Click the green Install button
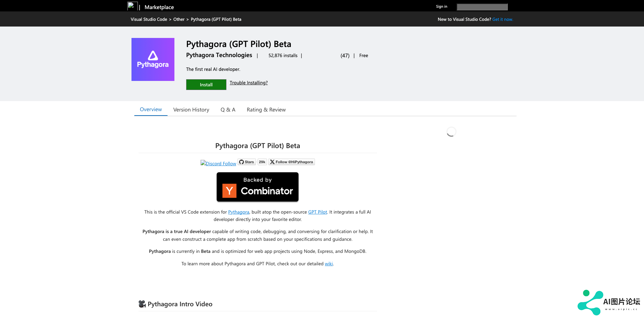 (206, 85)
